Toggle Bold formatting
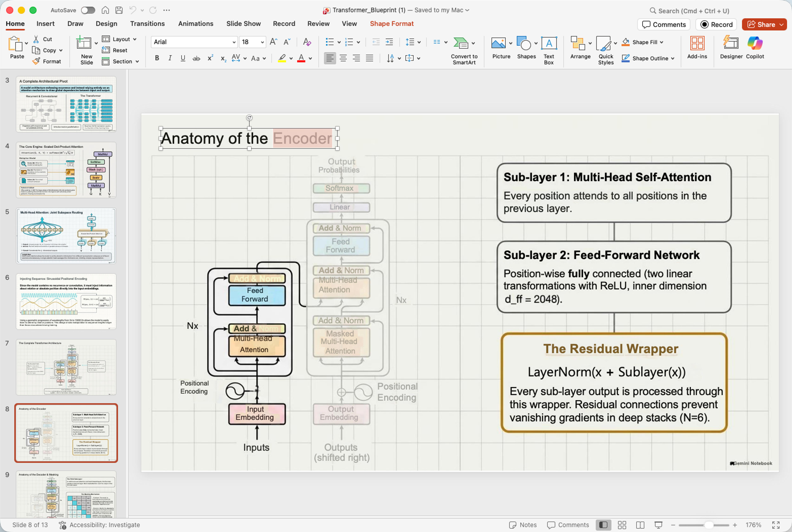 [157, 58]
